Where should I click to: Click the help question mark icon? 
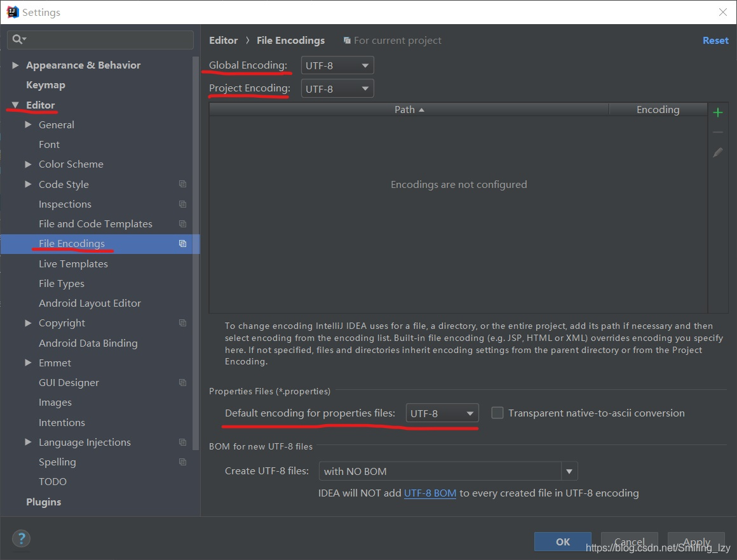point(21,538)
